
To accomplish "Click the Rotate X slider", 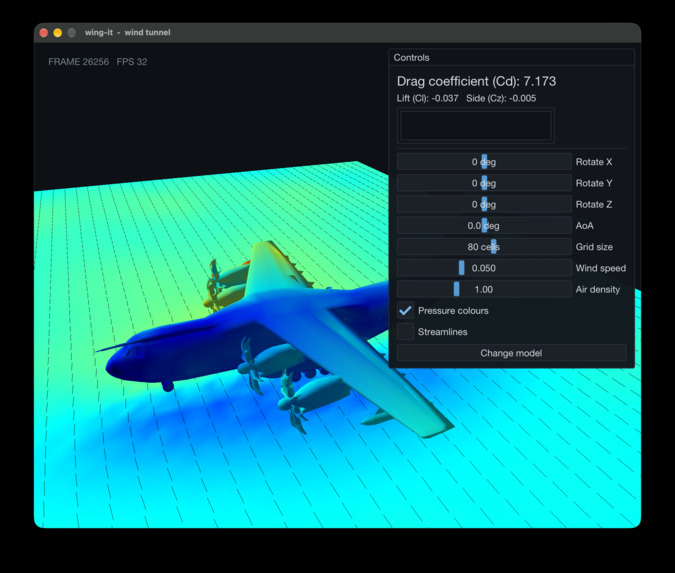I will click(484, 162).
